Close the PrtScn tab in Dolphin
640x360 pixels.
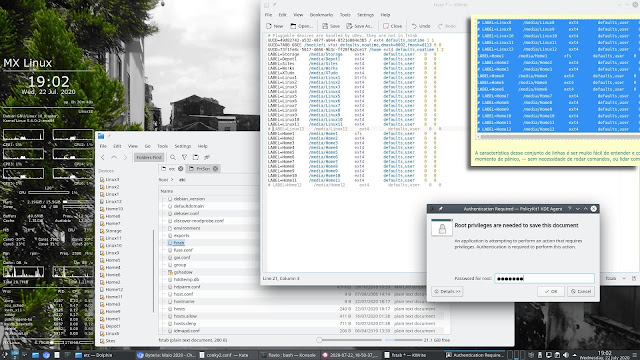pos(216,169)
